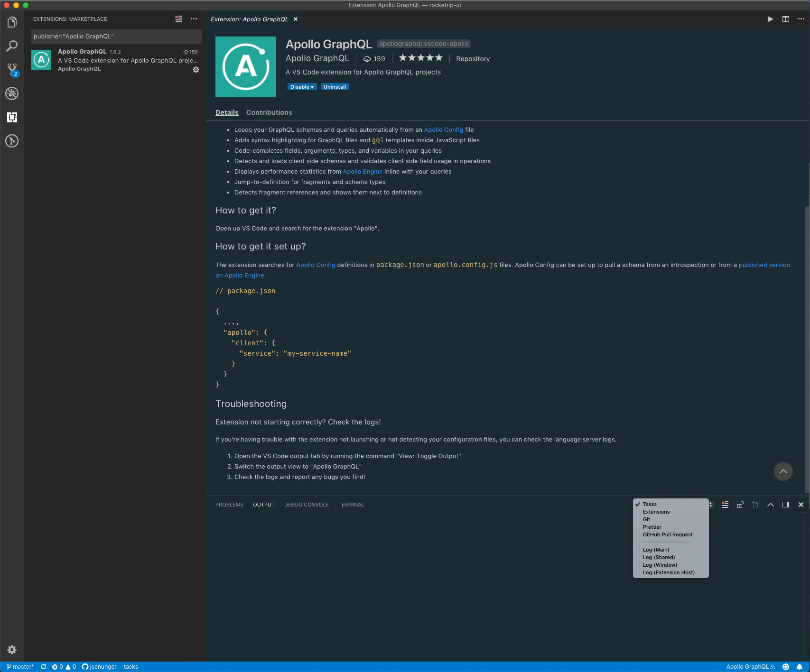Open the feedback smiley in status bar
The height and width of the screenshot is (672, 810).
786,666
